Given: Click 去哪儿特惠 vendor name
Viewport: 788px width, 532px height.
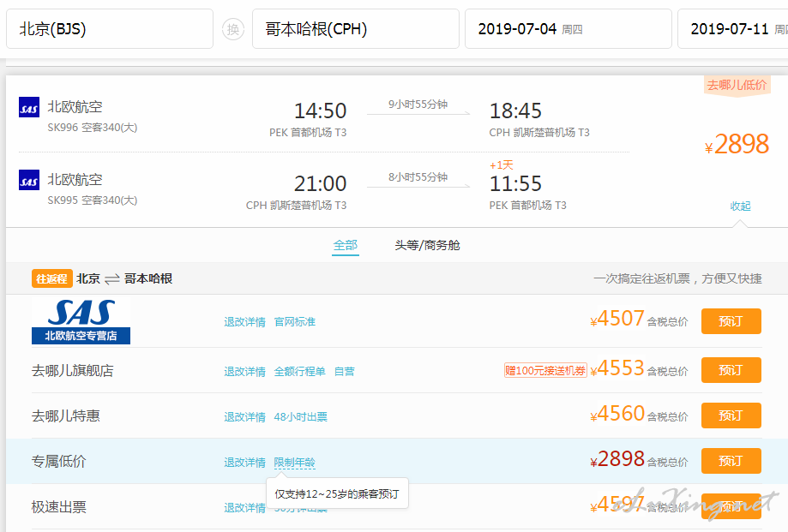Looking at the screenshot, I should pos(66,415).
